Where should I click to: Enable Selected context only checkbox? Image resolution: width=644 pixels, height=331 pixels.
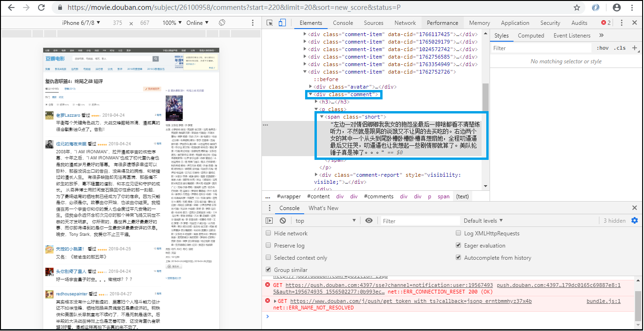click(x=268, y=257)
